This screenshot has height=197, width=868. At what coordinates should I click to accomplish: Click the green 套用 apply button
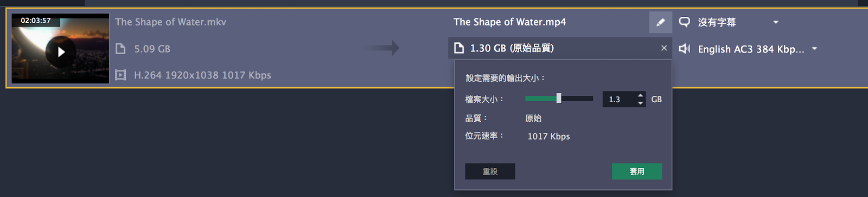coord(637,171)
